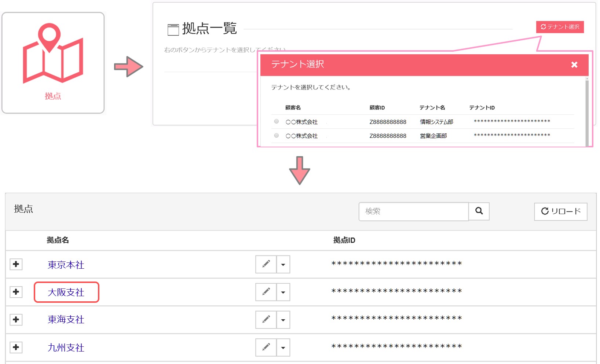
Task: Select the 情報システム部 tenant radio button
Action: pos(277,121)
